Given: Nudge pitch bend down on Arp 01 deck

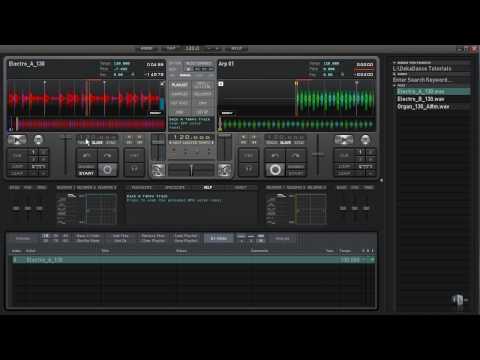Looking at the screenshot, I should coord(275,155).
